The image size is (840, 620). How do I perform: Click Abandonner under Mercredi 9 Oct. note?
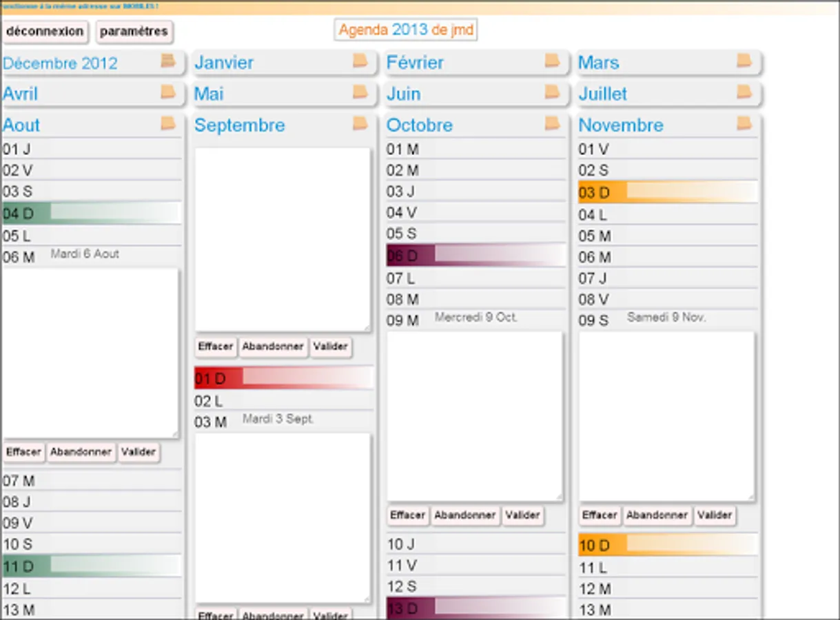coord(465,516)
